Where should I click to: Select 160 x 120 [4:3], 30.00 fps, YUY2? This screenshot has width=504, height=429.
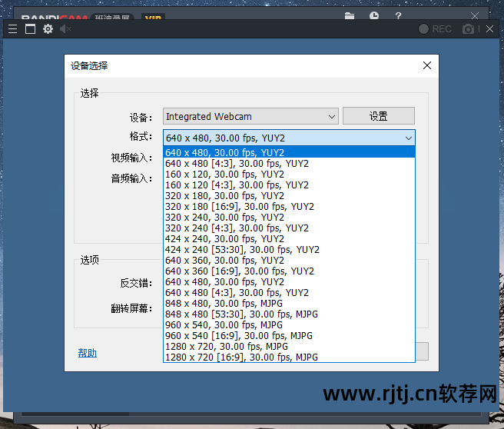(290, 185)
